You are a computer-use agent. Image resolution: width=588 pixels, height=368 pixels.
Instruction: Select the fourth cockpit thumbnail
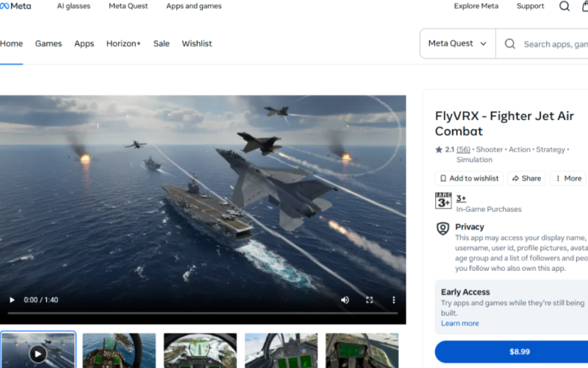(282, 350)
